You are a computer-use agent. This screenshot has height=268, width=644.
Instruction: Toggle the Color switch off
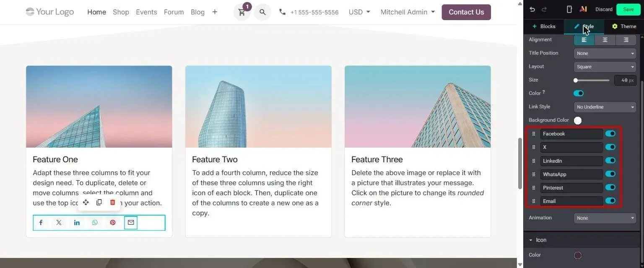coord(579,93)
